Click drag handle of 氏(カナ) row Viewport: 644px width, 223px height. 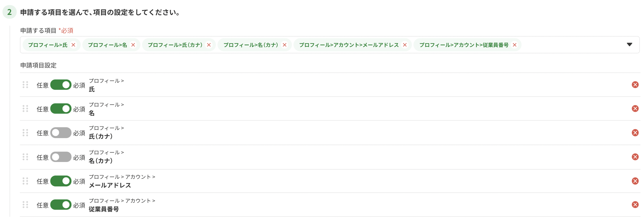(x=25, y=133)
